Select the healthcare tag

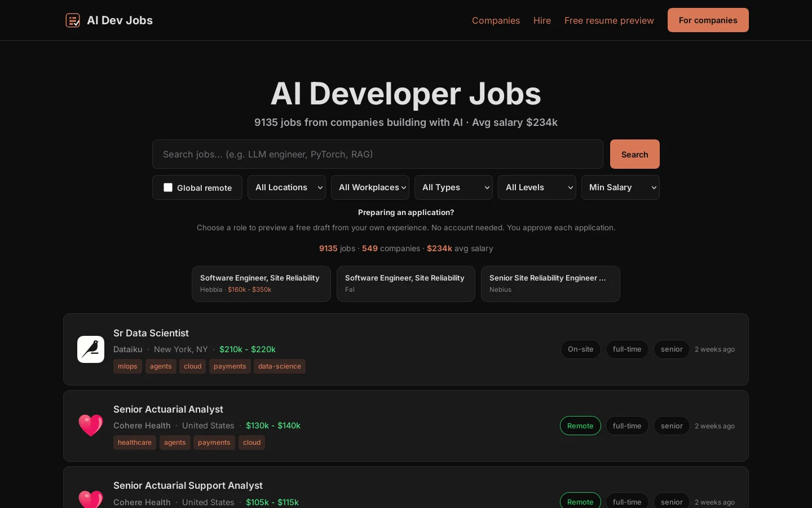(135, 443)
